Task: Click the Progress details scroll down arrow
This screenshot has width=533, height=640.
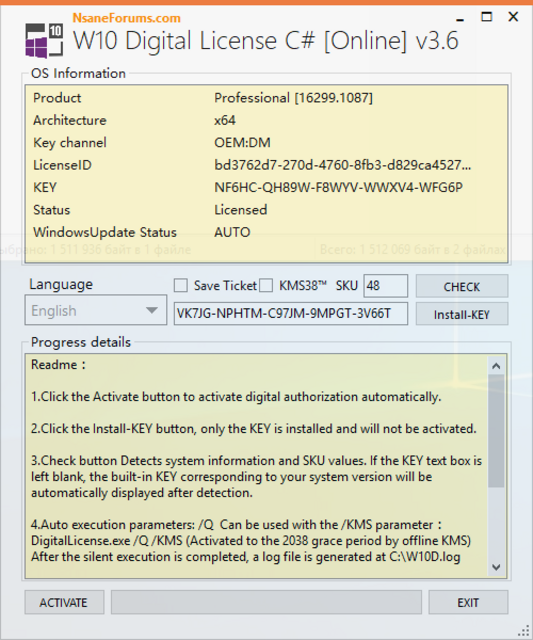Action: 496,567
